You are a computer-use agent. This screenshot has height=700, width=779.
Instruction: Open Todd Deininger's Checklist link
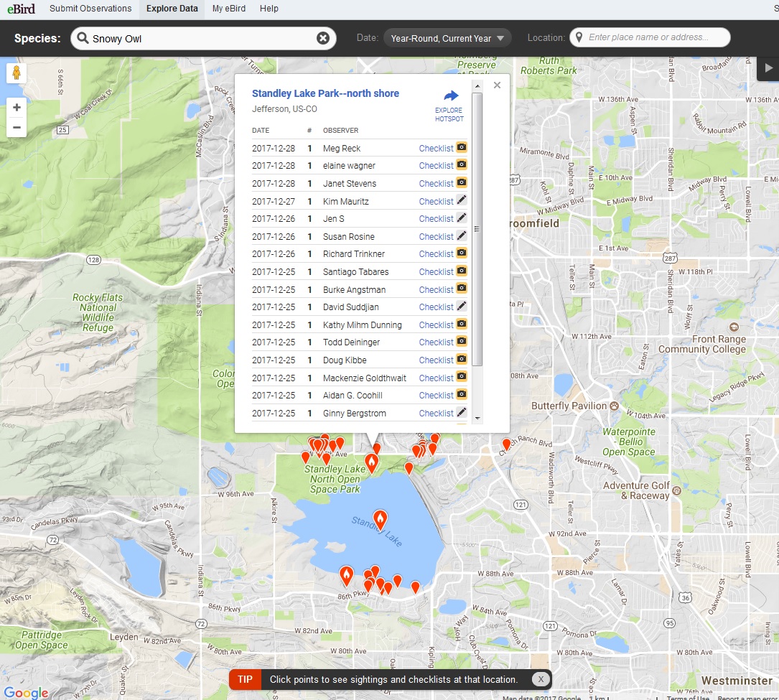coord(436,342)
